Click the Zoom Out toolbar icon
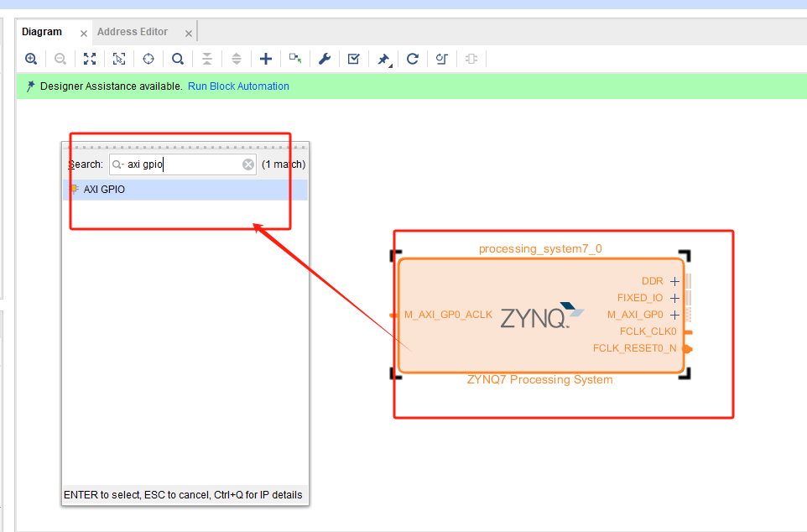This screenshot has width=807, height=532. (60, 59)
